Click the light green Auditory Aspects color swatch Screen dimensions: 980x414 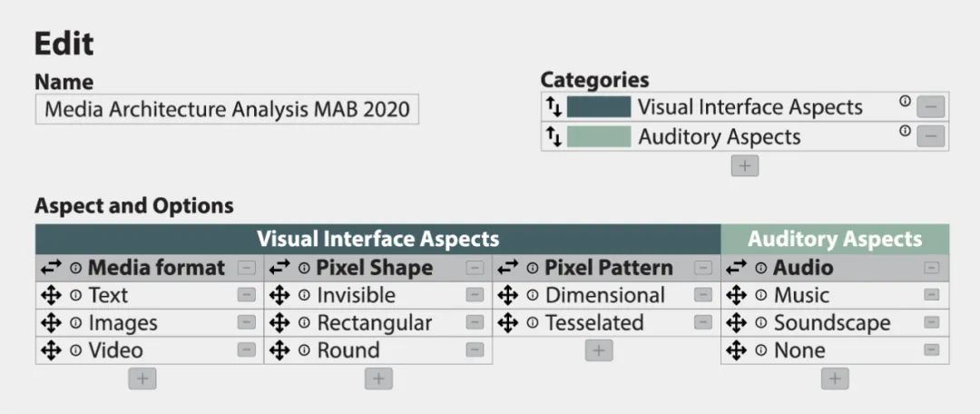(599, 136)
